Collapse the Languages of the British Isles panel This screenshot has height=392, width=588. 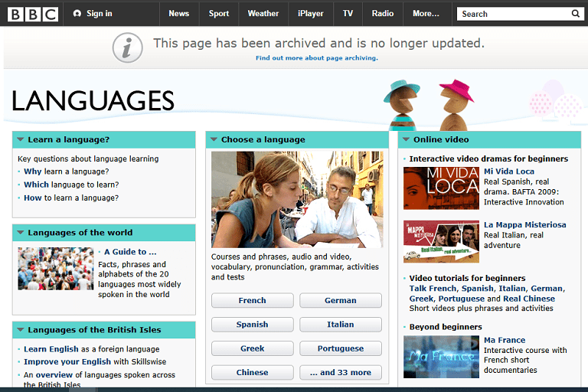tap(21, 330)
